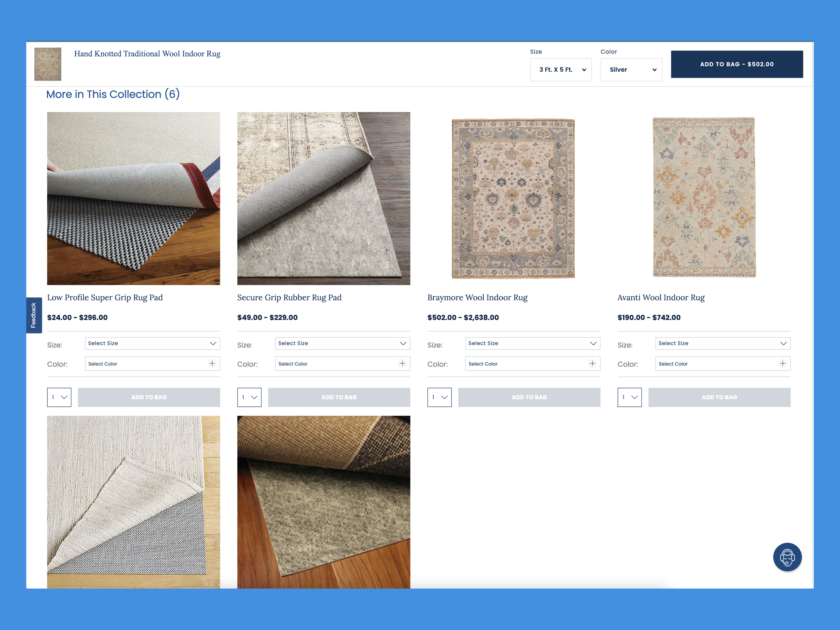This screenshot has width=840, height=630.
Task: Click plus icon on Low Profile pad color
Action: point(212,363)
